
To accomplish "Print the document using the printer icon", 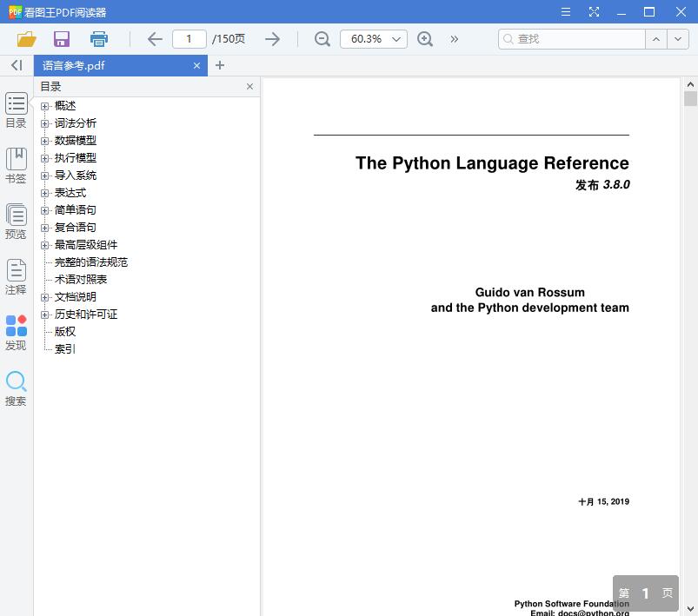I will click(98, 38).
